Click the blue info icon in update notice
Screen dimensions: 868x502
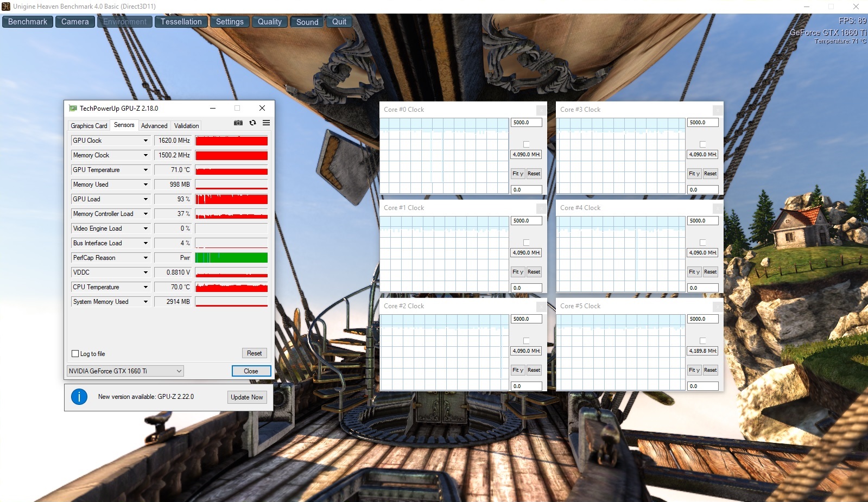(79, 397)
